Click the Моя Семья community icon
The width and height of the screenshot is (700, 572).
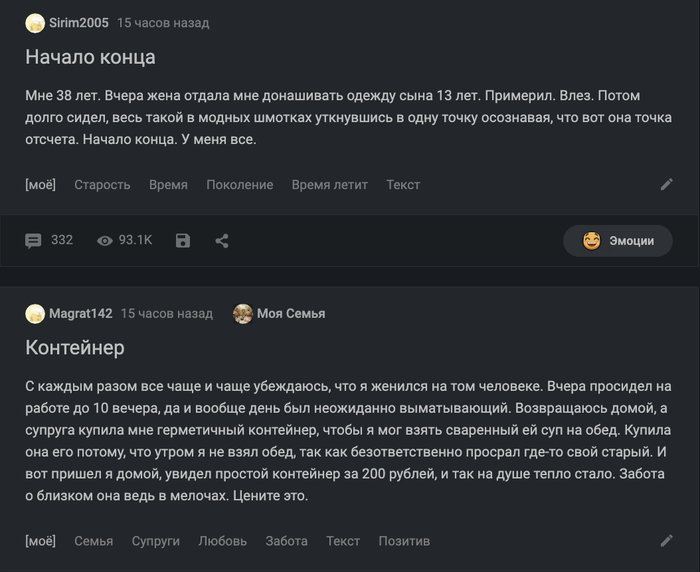click(243, 313)
